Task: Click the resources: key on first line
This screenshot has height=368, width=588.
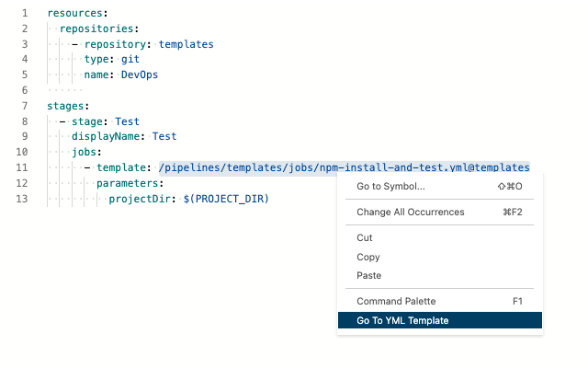Action: point(78,15)
